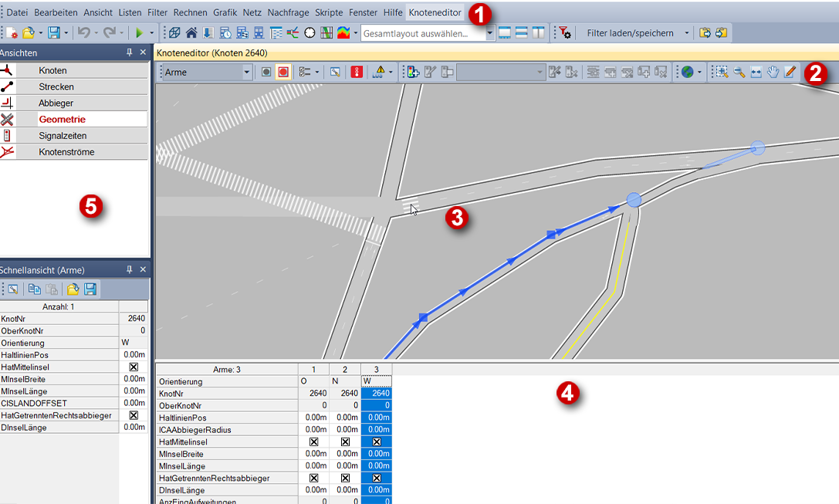Select the hand pan tool in Knoteneditor toolbar
Image resolution: width=839 pixels, height=504 pixels.
[773, 72]
